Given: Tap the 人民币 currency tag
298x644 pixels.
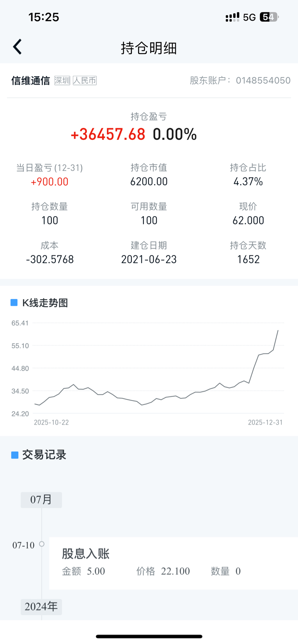Looking at the screenshot, I should coord(85,81).
